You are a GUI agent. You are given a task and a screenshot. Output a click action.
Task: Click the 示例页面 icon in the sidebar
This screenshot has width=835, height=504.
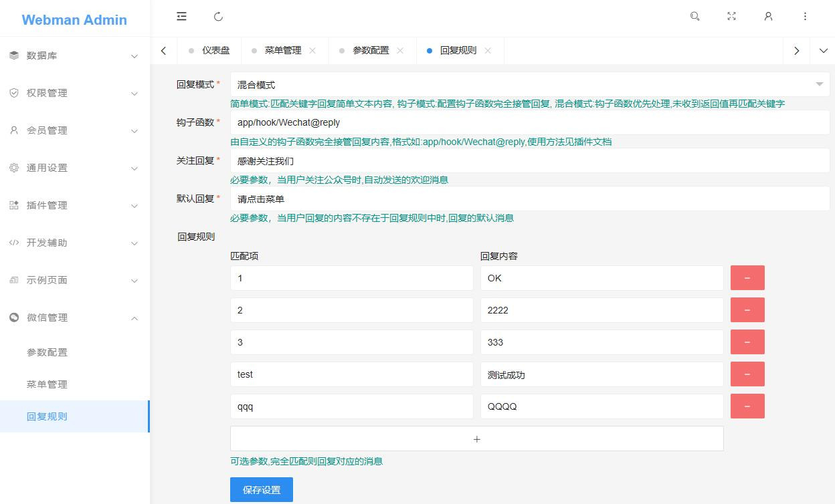click(x=14, y=280)
